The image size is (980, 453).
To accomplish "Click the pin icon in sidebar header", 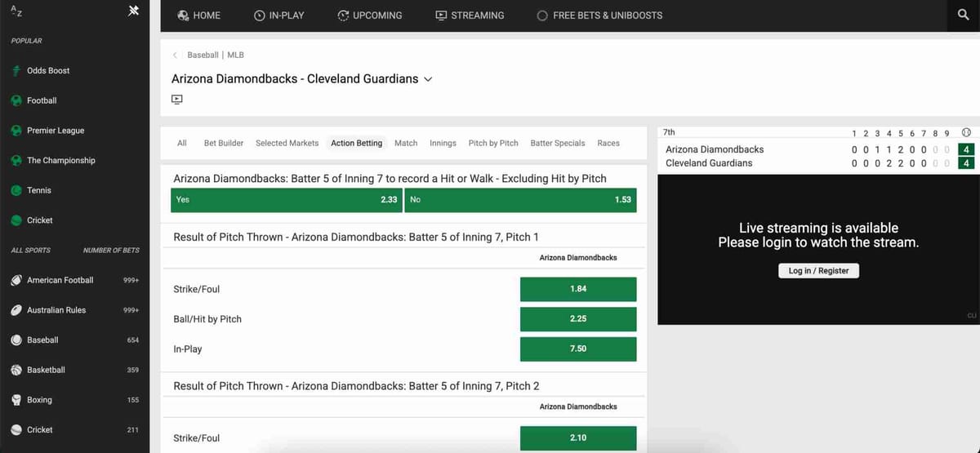I will point(134,11).
